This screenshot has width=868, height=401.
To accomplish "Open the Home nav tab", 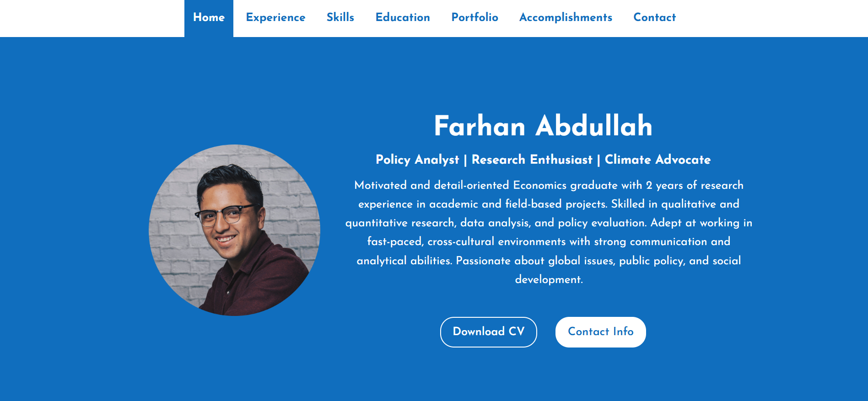I will coord(209,18).
